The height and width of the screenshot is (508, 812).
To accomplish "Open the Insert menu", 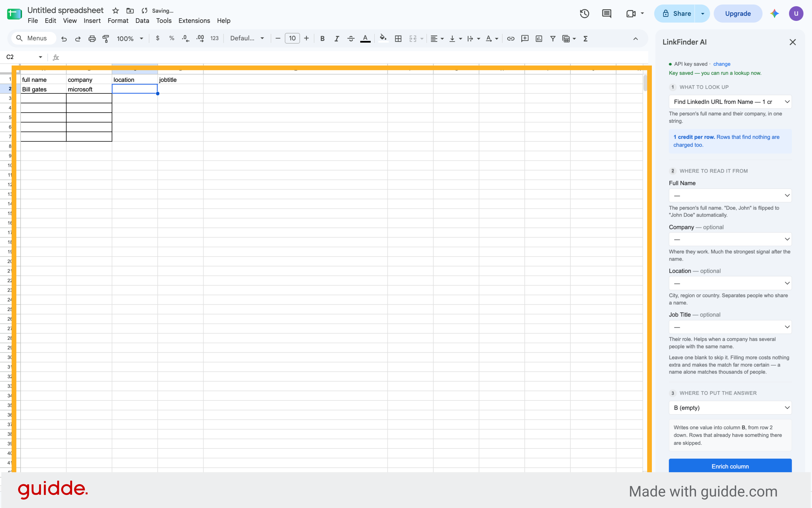I will coord(92,21).
